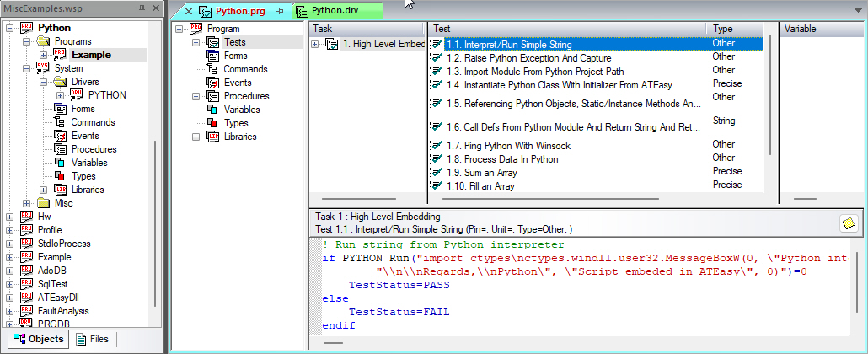This screenshot has height=354, width=868.
Task: Select the StdIoProcess project
Action: 64,244
